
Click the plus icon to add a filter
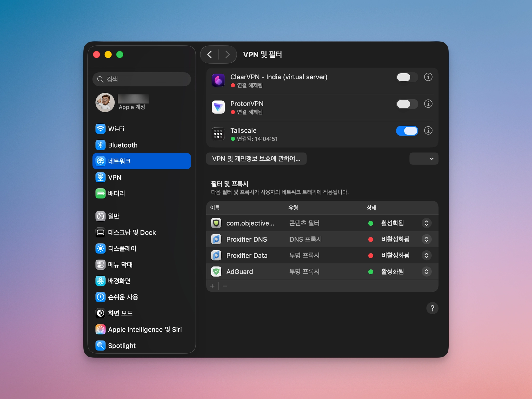pyautogui.click(x=212, y=286)
